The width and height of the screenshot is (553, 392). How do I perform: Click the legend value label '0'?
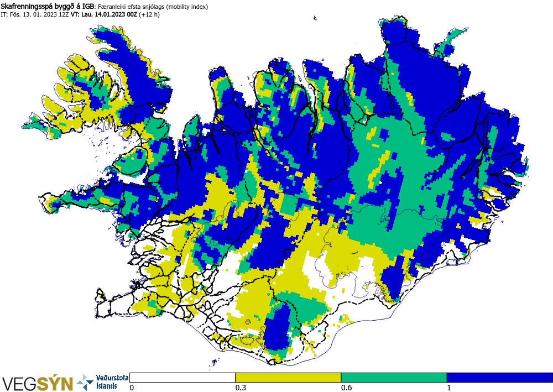point(132,388)
